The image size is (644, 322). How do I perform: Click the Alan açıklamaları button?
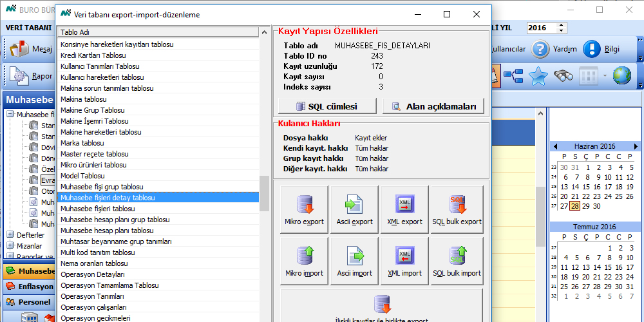coord(433,106)
